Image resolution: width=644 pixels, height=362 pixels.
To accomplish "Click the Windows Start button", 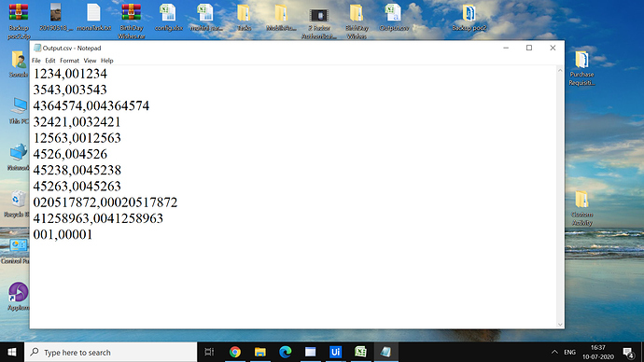I will click(12, 352).
